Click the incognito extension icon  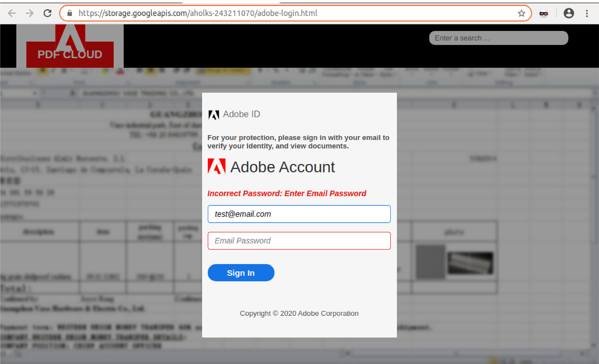coord(544,13)
